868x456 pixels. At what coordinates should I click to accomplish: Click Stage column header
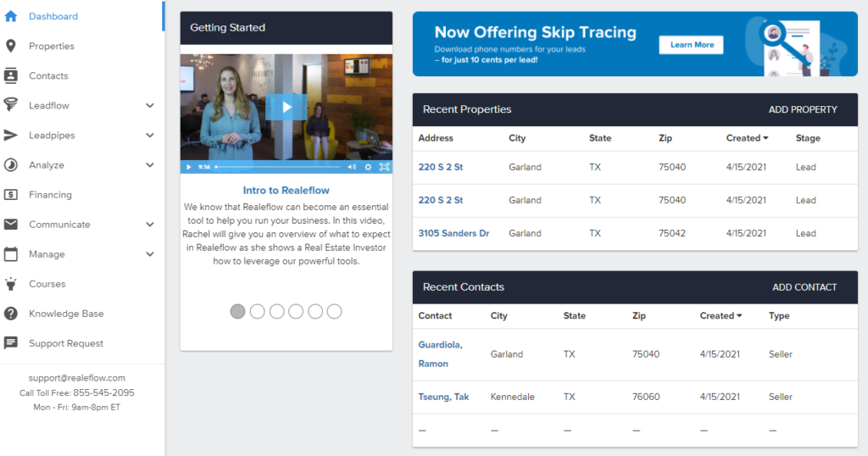pyautogui.click(x=808, y=138)
